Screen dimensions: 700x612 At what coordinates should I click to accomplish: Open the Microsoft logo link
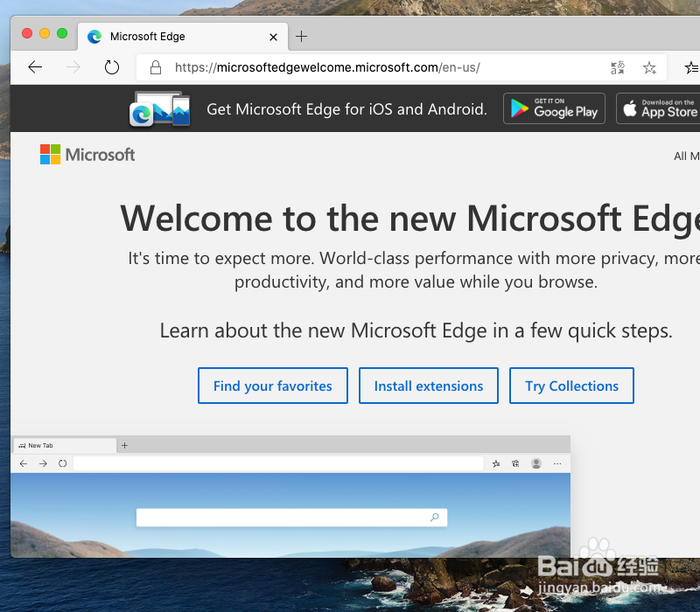tap(87, 155)
